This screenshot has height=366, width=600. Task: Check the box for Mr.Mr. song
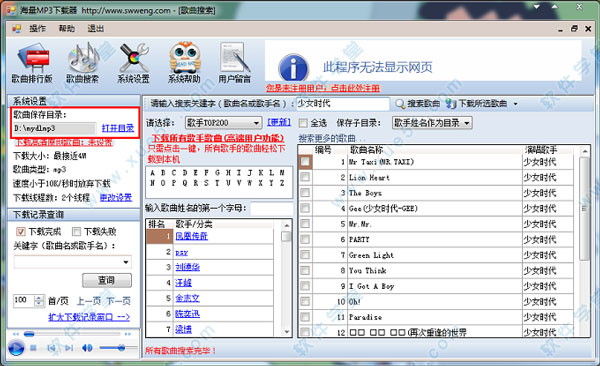pos(305,224)
